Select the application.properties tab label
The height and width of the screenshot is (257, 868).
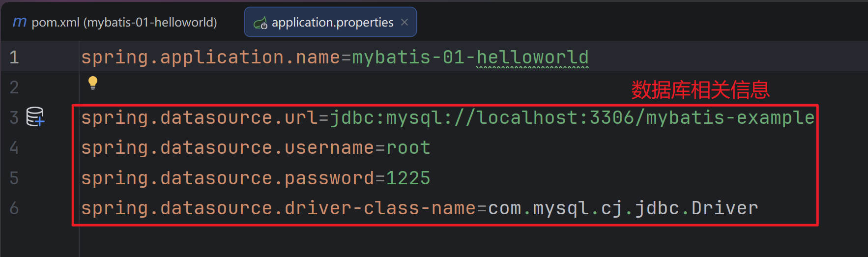(332, 22)
